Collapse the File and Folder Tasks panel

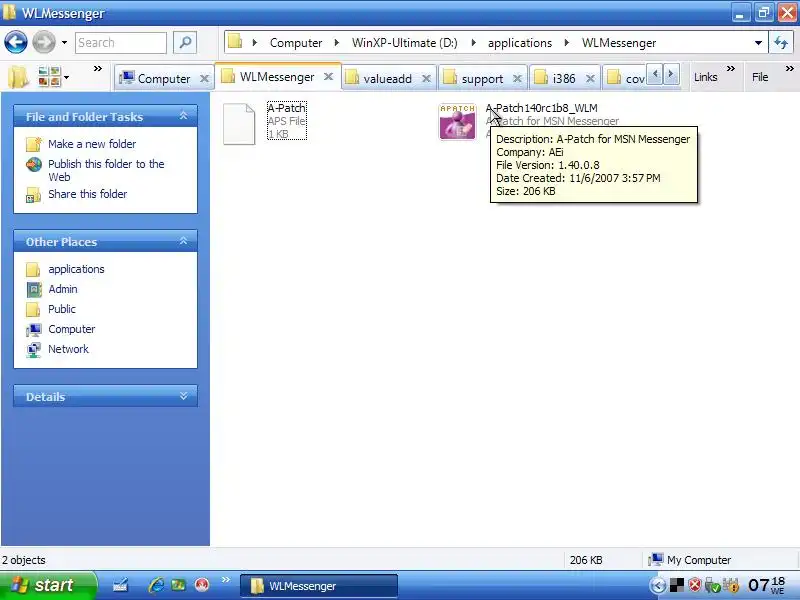(x=184, y=116)
